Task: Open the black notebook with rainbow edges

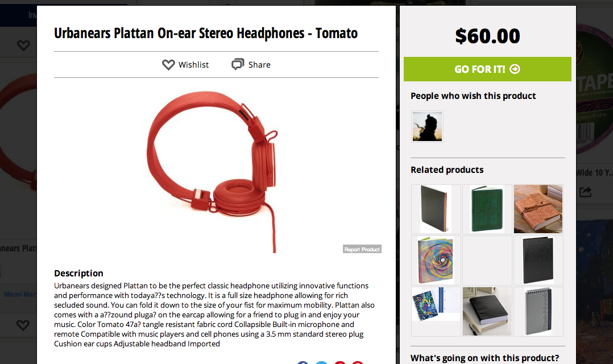Action: tap(436, 209)
